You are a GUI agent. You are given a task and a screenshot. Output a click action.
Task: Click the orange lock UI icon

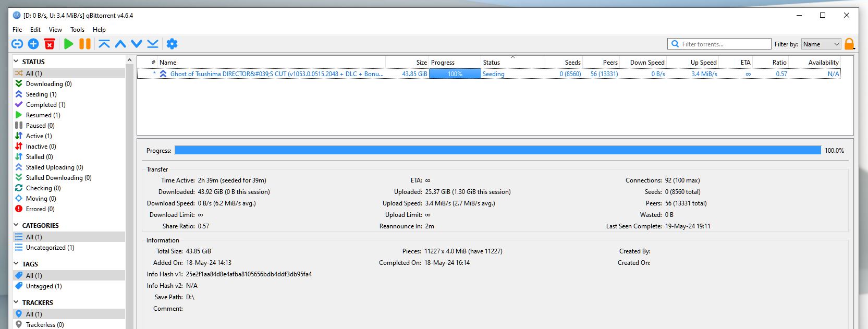point(850,44)
